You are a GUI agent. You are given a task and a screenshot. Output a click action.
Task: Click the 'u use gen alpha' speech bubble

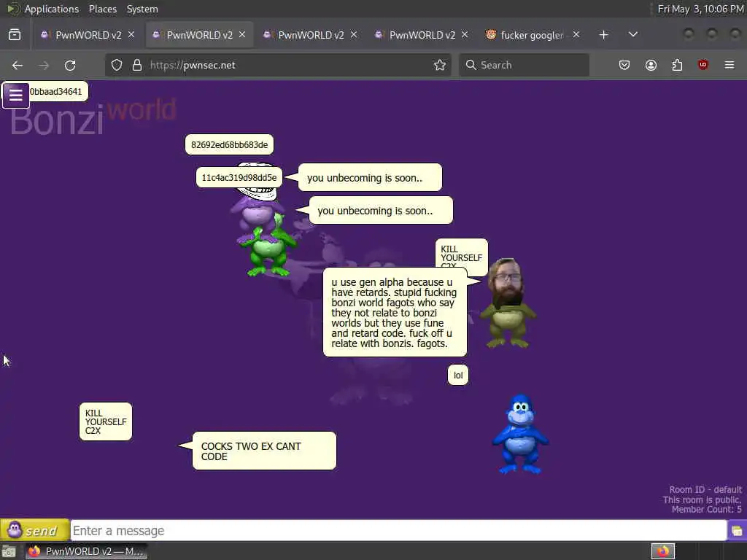[x=395, y=312]
